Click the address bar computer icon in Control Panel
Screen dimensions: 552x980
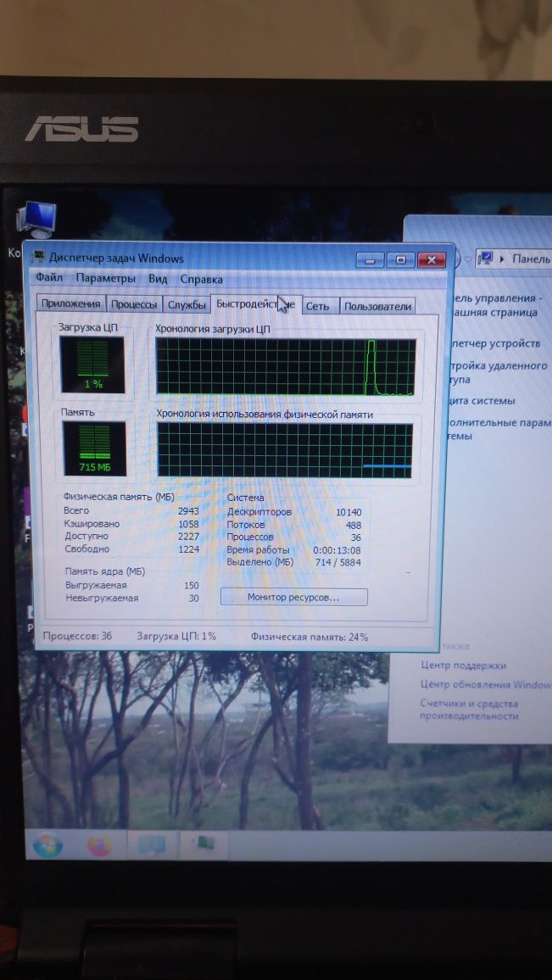[488, 258]
